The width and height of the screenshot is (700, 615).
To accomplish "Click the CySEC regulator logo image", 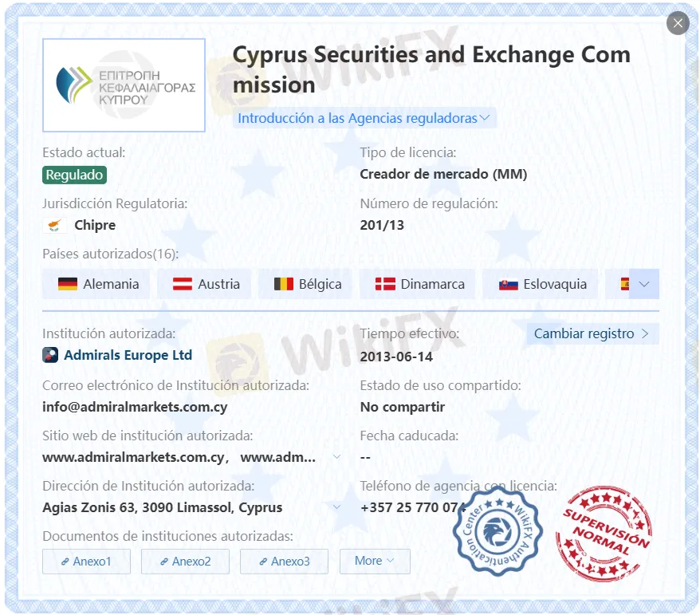I will [x=124, y=85].
